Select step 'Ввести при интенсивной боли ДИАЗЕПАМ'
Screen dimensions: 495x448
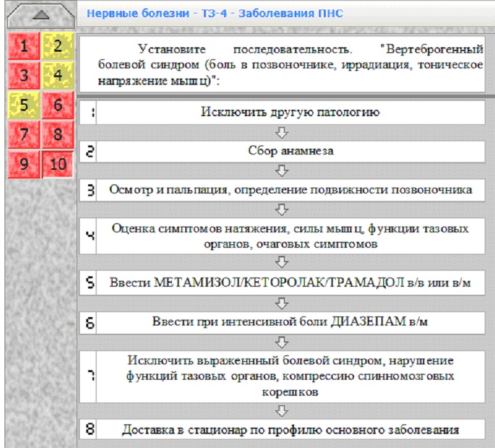pyautogui.click(x=282, y=323)
